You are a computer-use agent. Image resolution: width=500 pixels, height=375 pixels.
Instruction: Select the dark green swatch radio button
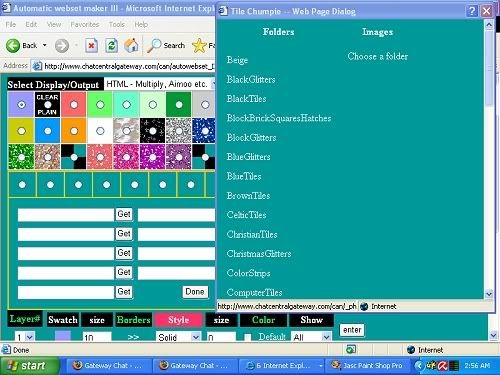pos(179,105)
